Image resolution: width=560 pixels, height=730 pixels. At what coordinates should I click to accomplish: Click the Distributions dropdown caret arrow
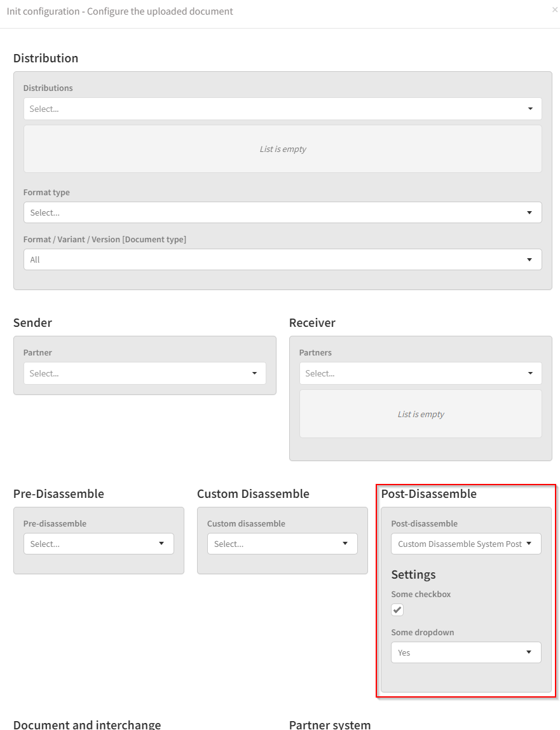pos(530,109)
